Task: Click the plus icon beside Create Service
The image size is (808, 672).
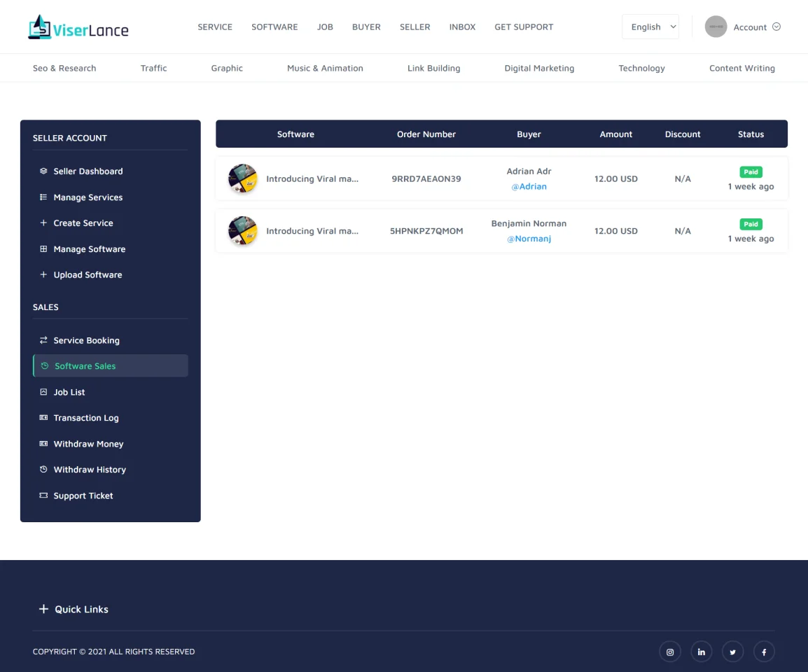Action: coord(43,223)
